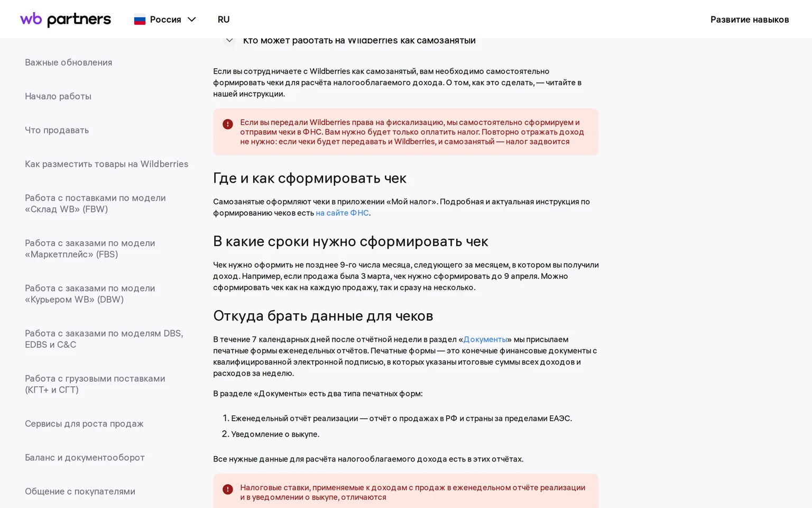Open sidebar section «Курьером WB» (DBW)
This screenshot has width=812, height=508.
[90, 294]
